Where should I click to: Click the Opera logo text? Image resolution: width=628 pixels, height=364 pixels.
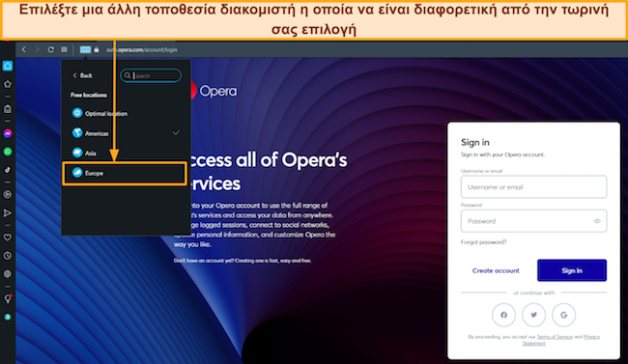[x=218, y=92]
